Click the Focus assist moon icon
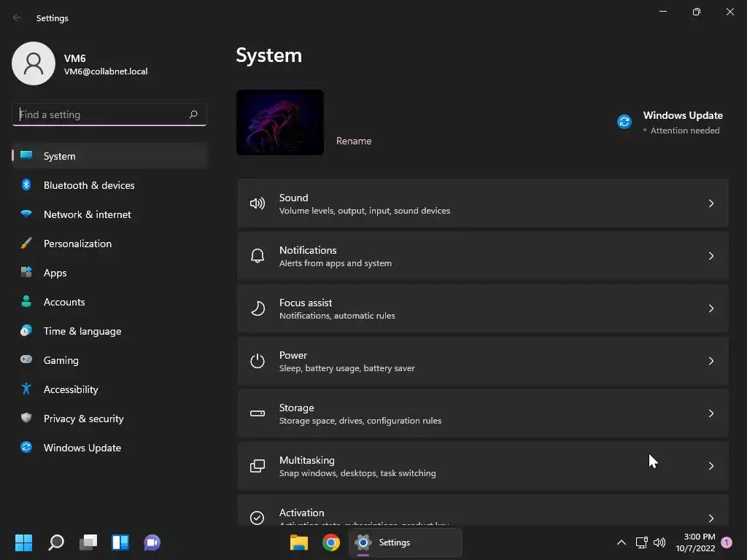This screenshot has width=747, height=560. 258,308
